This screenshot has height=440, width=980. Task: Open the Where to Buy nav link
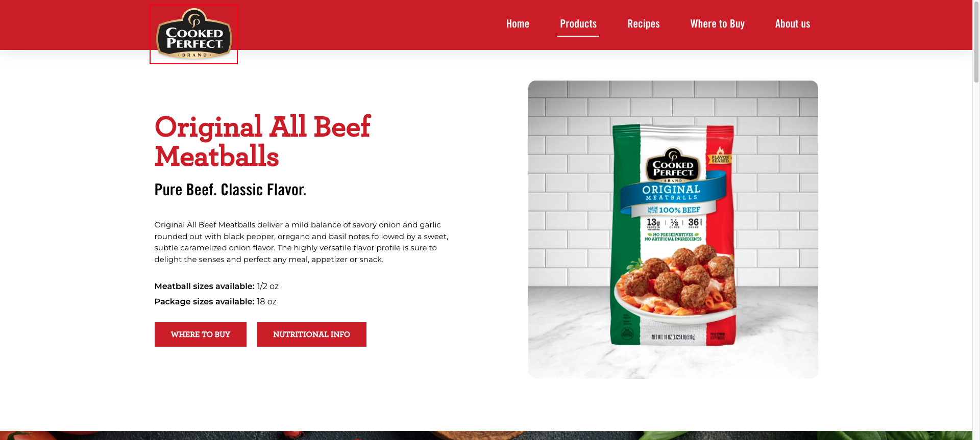click(717, 24)
